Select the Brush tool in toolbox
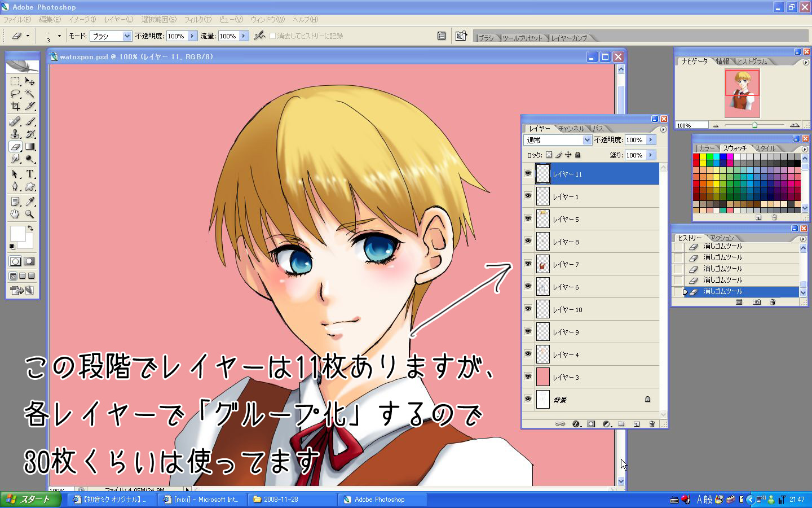812x508 pixels. [x=30, y=121]
